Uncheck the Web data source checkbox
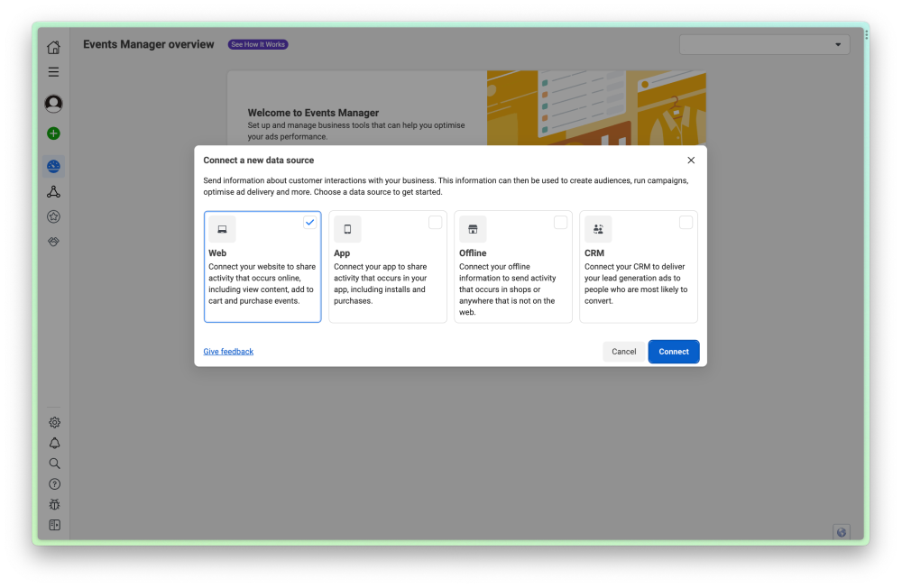 (x=310, y=222)
